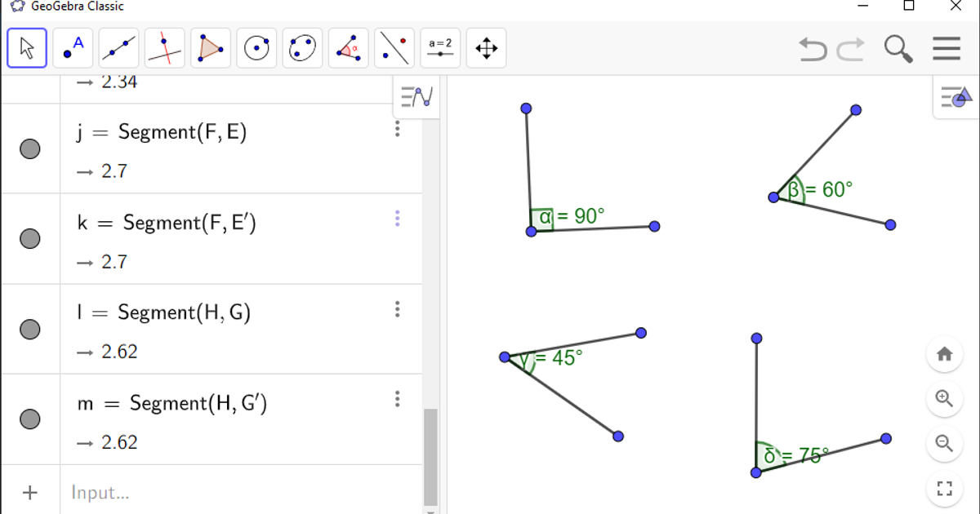Image resolution: width=980 pixels, height=514 pixels.
Task: Toggle visibility of segment j
Action: [30, 148]
